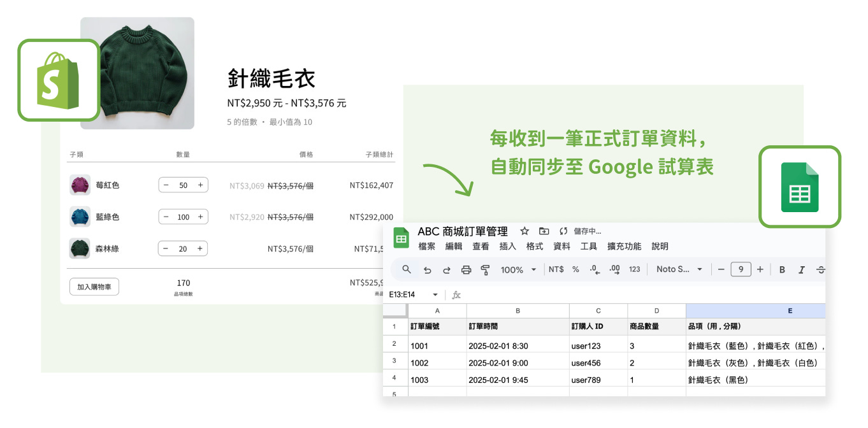Select the paint format tool

tap(486, 269)
